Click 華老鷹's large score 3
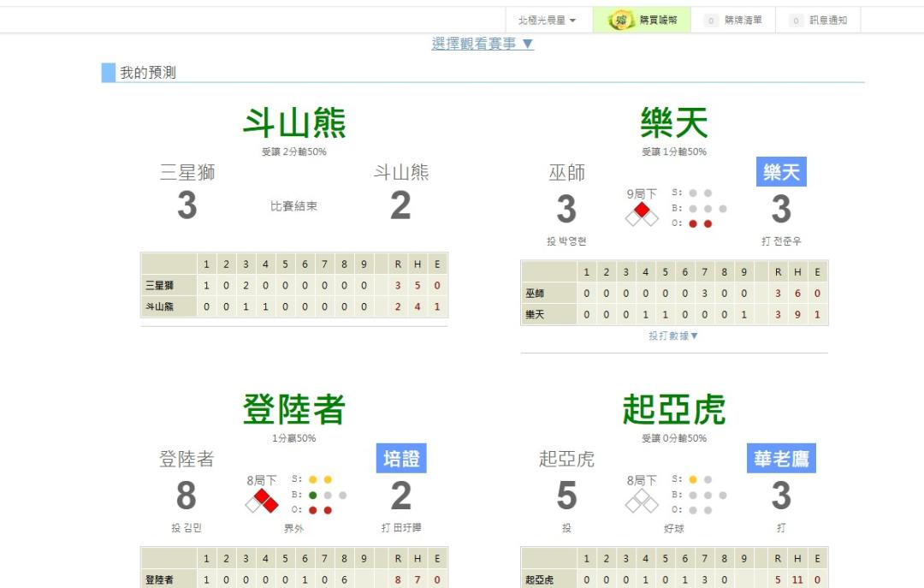This screenshot has width=924, height=588. (781, 496)
